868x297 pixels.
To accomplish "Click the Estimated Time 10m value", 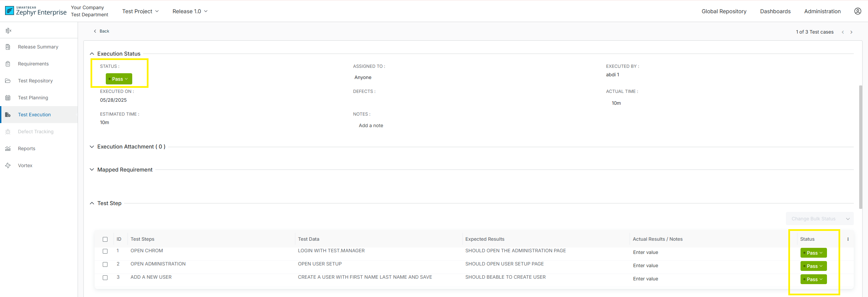I will point(104,122).
